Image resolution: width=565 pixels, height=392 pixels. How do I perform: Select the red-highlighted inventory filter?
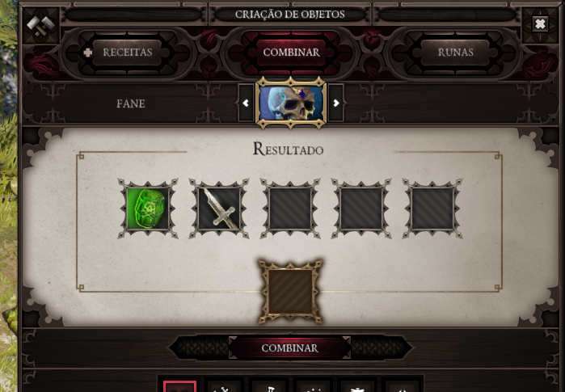179,386
